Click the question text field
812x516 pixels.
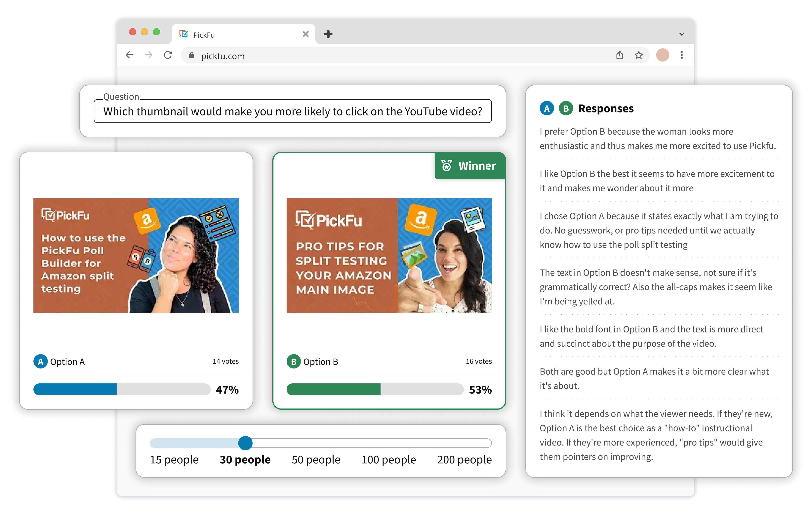point(292,111)
